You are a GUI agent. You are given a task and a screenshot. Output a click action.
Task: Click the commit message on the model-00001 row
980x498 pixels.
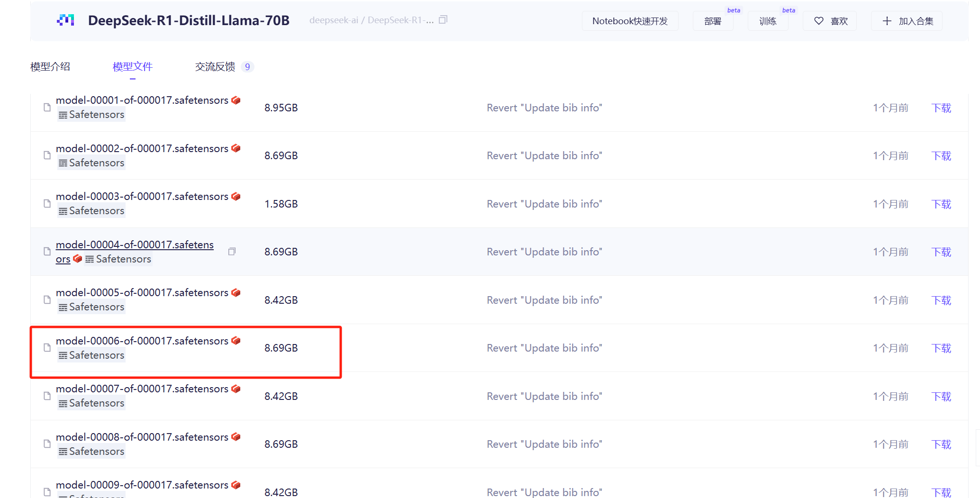(x=544, y=108)
